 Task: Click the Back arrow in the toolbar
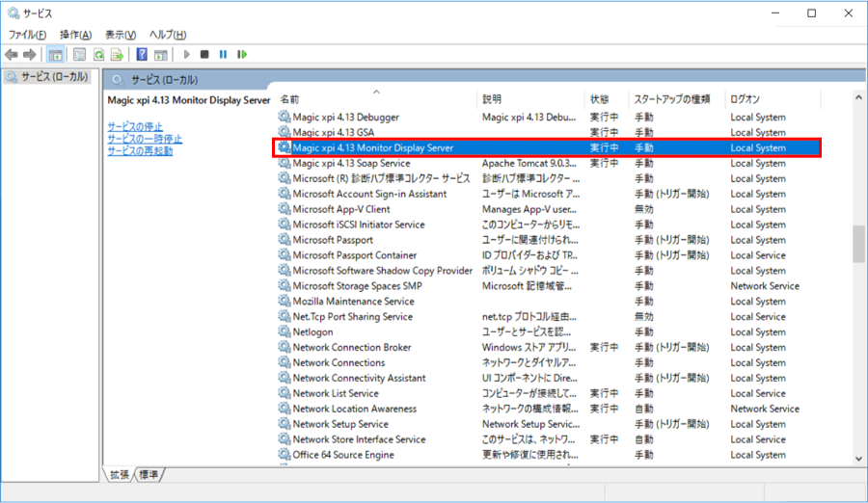tap(12, 55)
